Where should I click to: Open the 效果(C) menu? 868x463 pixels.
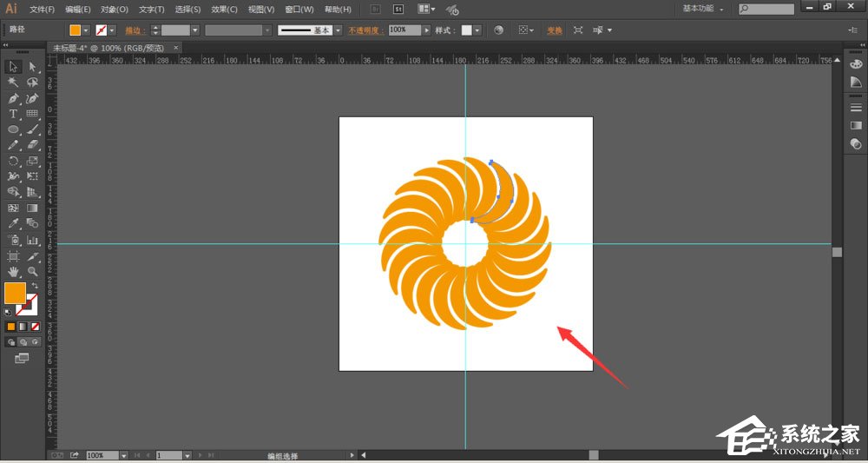224,10
